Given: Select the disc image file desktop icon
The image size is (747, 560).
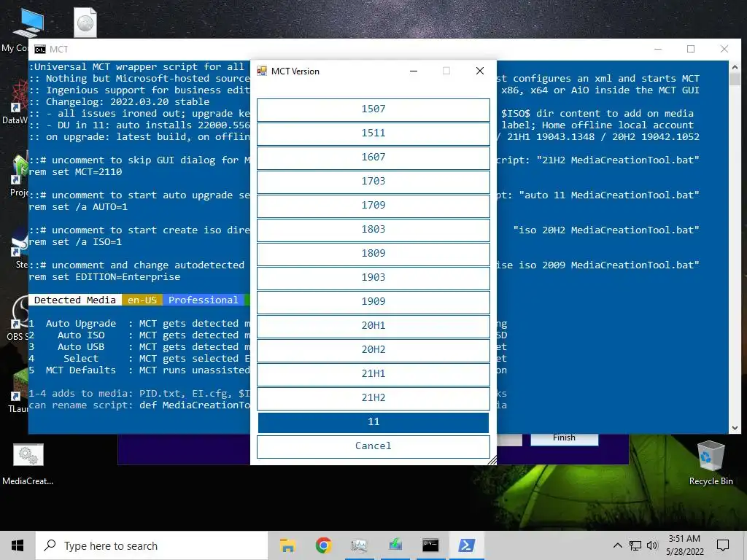Looking at the screenshot, I should coord(85,23).
